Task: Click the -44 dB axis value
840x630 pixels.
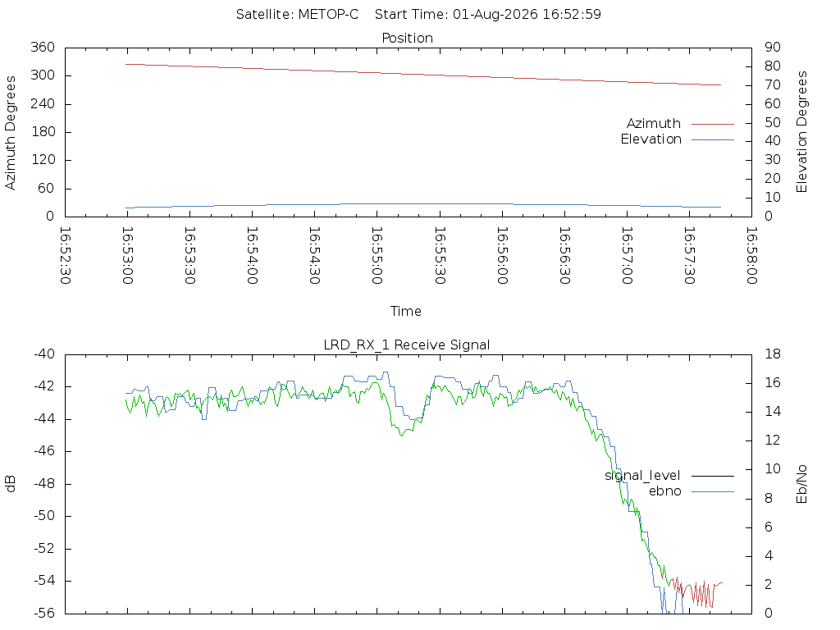Action: (x=44, y=419)
